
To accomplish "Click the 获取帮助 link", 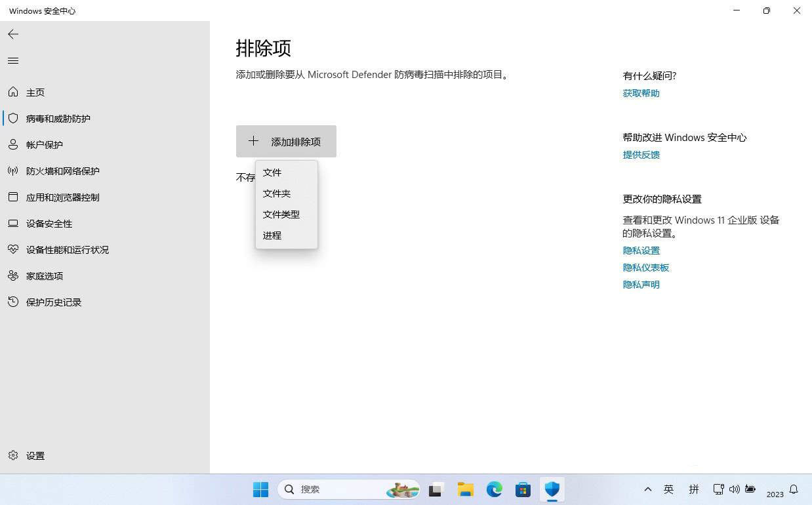I will click(x=641, y=93).
